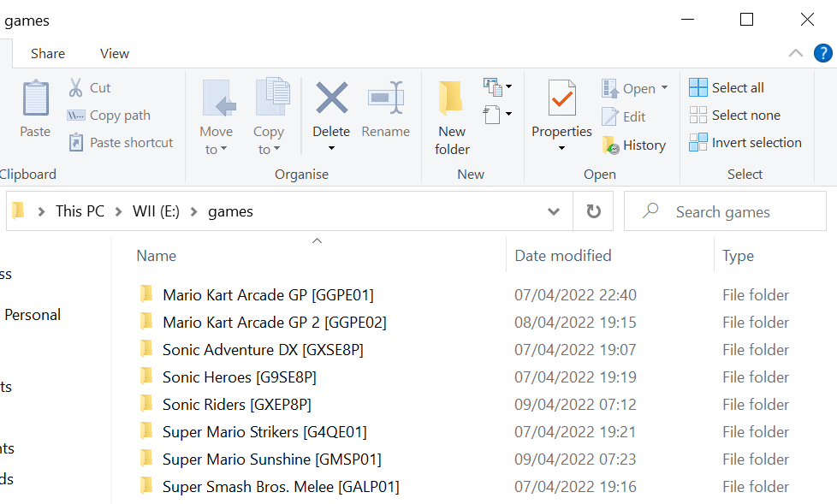Expand the New item dropdown arrow
The height and width of the screenshot is (504, 837).
508,86
